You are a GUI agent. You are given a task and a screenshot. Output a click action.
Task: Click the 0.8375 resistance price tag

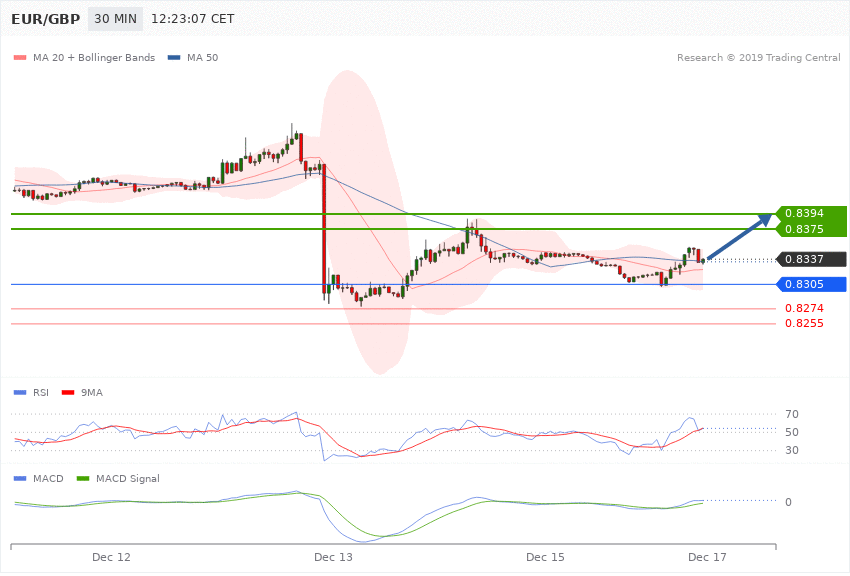(x=811, y=229)
